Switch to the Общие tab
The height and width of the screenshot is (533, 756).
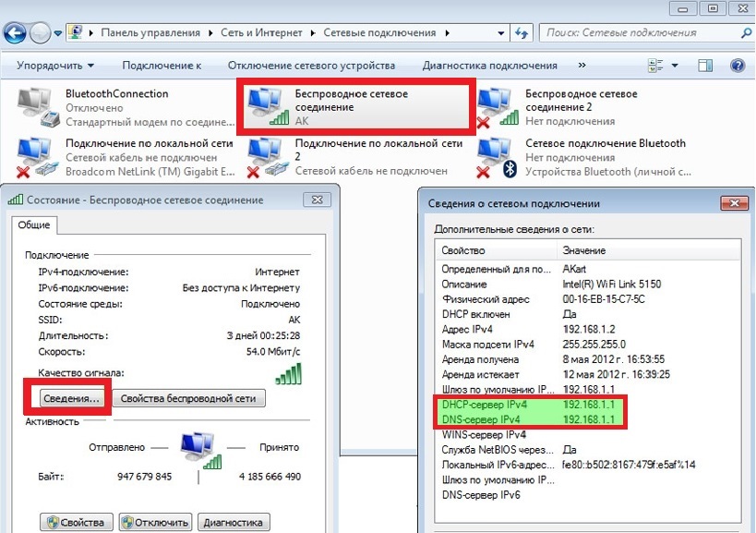[34, 224]
